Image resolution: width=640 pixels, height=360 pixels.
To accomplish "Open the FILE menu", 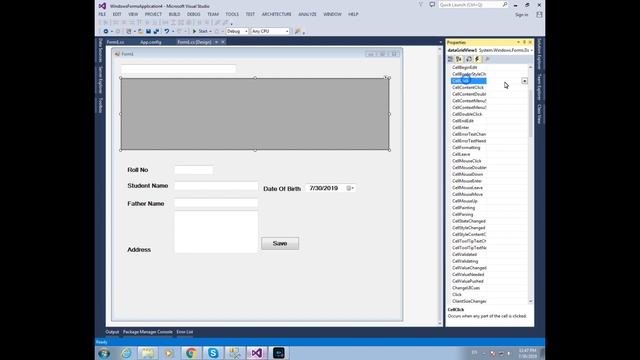I will click(102, 14).
